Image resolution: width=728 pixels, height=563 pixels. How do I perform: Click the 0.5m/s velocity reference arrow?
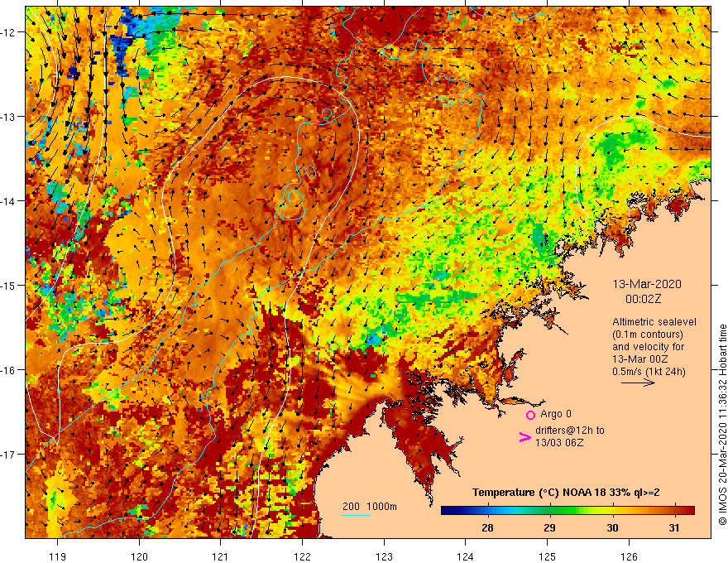(639, 383)
